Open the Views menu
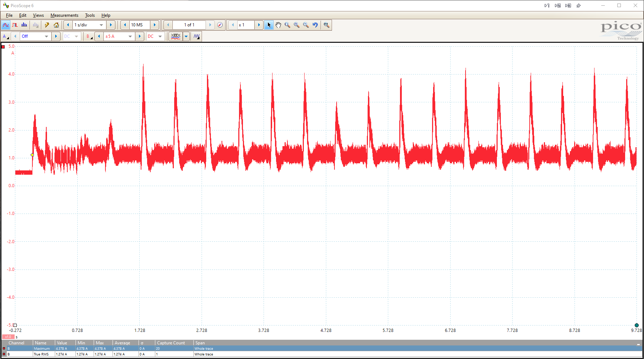The height and width of the screenshot is (359, 644). (38, 15)
